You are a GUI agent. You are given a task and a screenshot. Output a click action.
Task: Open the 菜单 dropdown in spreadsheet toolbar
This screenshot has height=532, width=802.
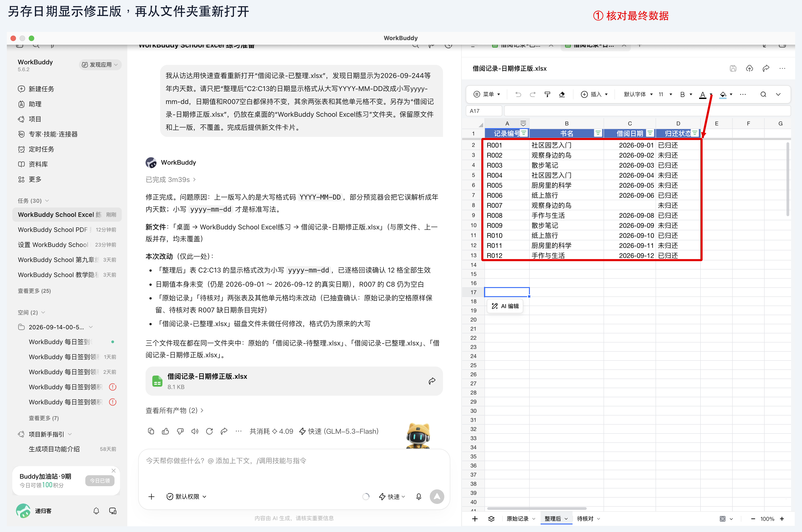coord(487,94)
